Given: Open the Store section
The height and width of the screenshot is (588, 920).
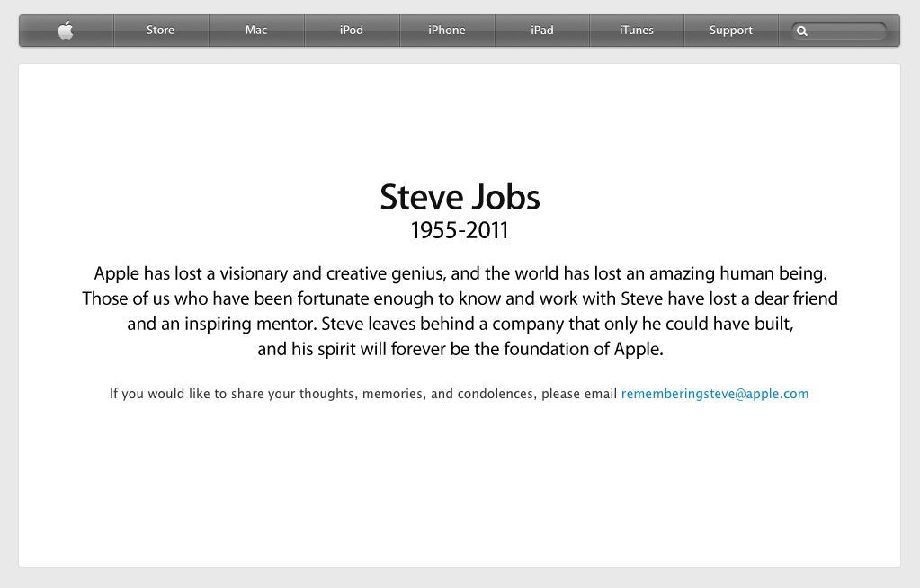Looking at the screenshot, I should click(161, 30).
